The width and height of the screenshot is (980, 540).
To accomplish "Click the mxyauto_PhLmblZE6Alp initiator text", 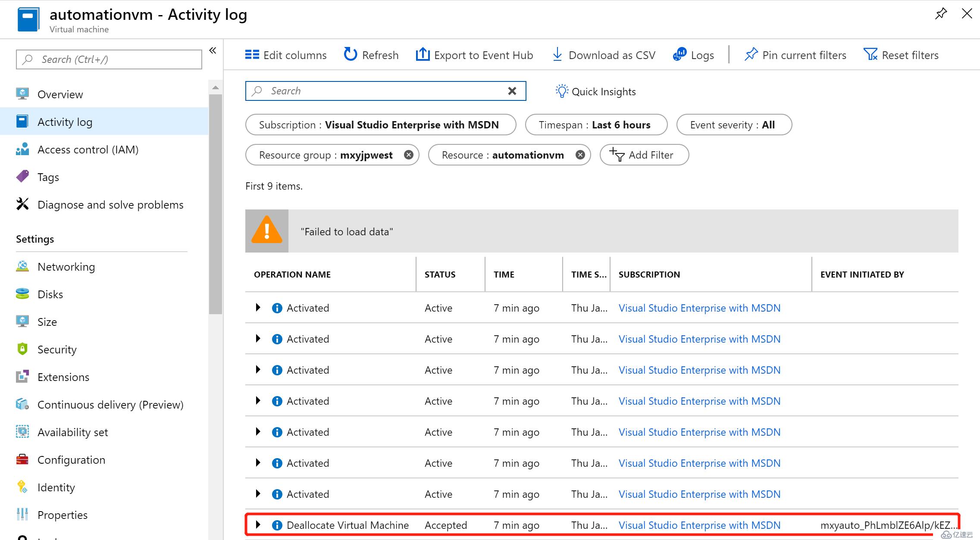I will coord(889,525).
